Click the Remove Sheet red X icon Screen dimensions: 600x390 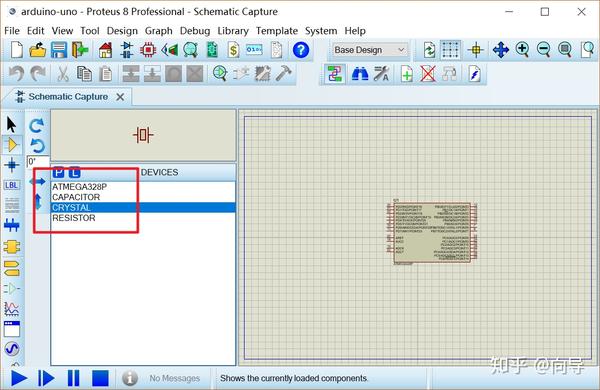point(428,74)
